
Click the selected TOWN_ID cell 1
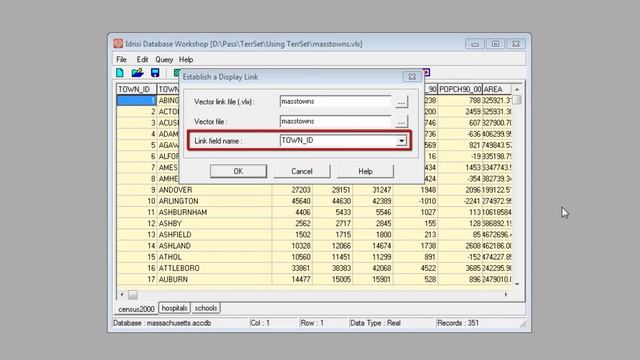point(136,100)
